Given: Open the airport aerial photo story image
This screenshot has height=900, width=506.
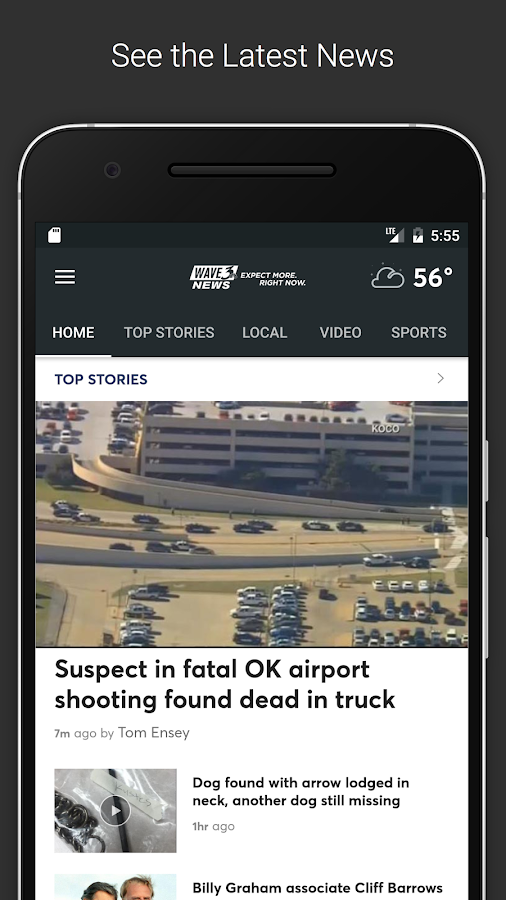Looking at the screenshot, I should pyautogui.click(x=252, y=523).
